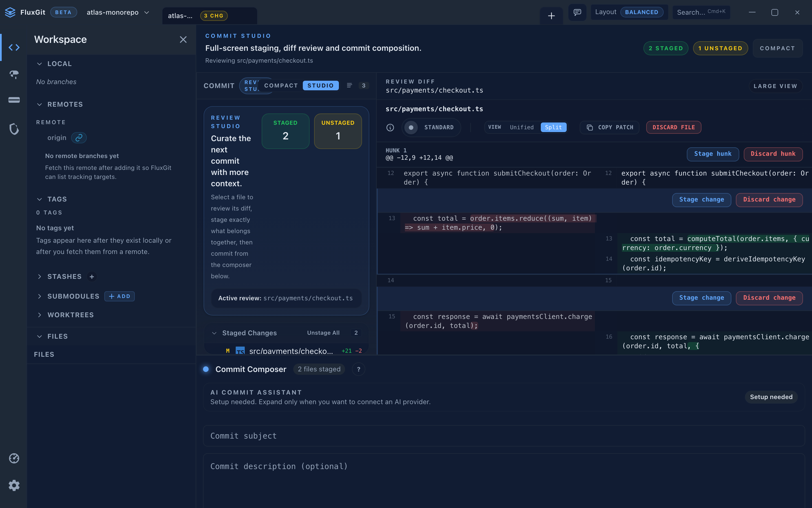The width and height of the screenshot is (812, 508).
Task: Collapse the LOCAL section
Action: click(39, 64)
